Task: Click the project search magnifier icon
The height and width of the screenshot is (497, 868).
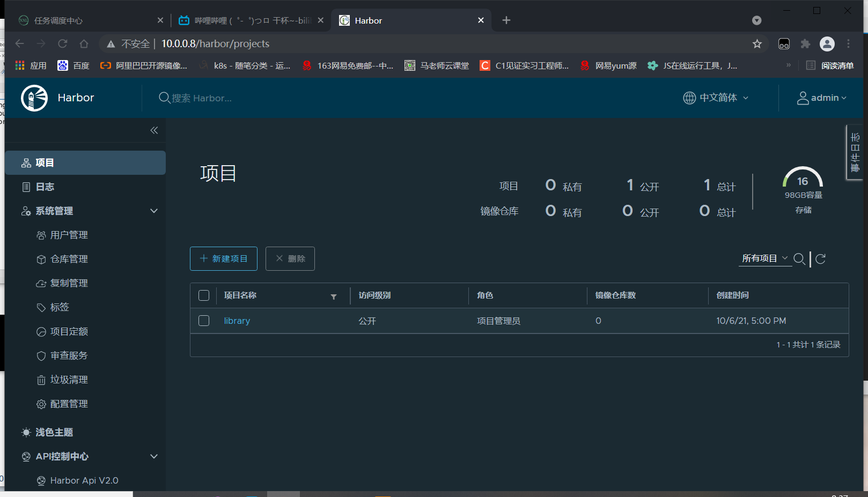Action: coord(799,259)
